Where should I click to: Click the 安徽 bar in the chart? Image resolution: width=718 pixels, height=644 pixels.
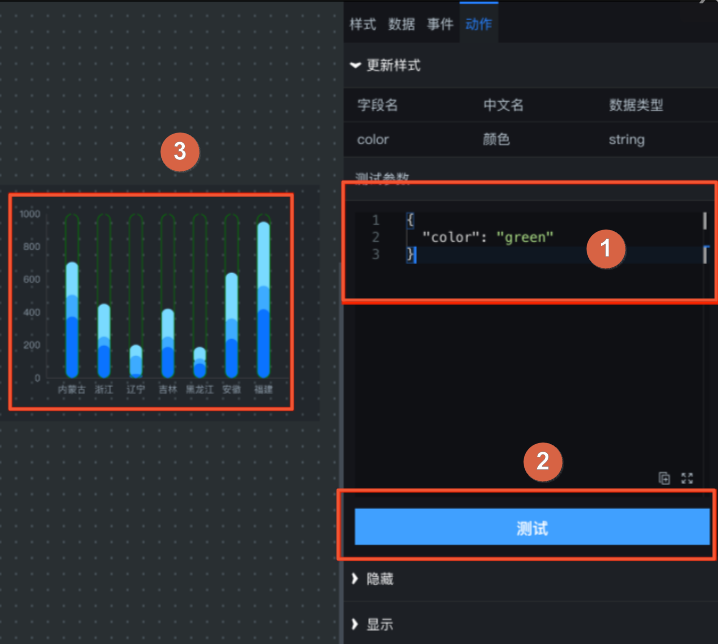[232, 325]
